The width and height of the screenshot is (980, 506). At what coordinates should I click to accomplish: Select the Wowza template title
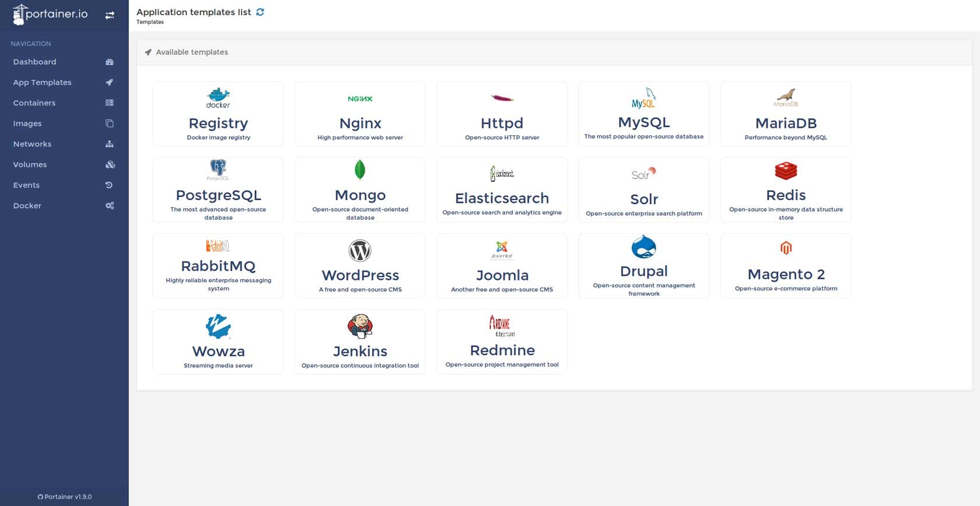tap(218, 352)
